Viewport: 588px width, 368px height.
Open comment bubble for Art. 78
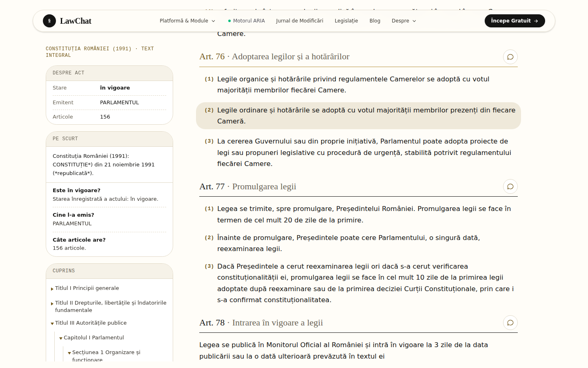pos(510,323)
